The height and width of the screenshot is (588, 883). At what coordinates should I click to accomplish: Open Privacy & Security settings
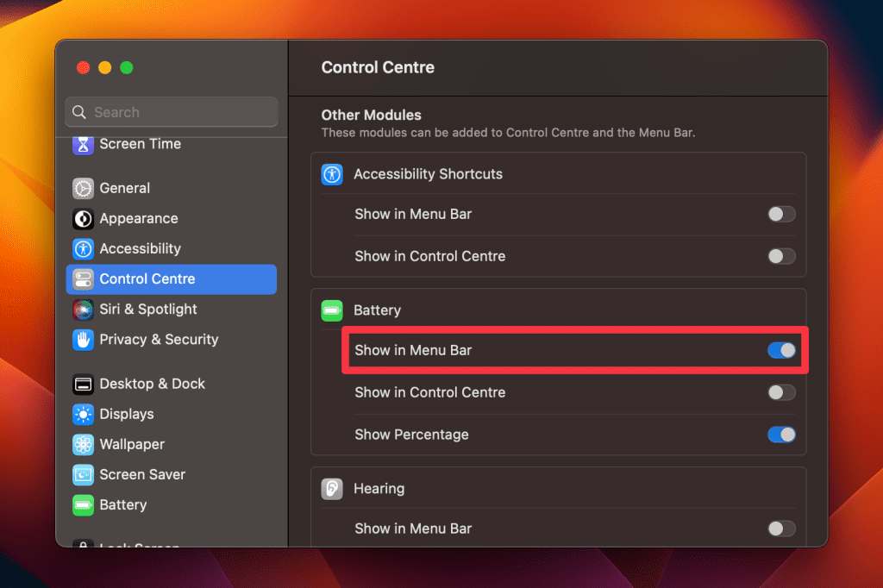point(159,340)
